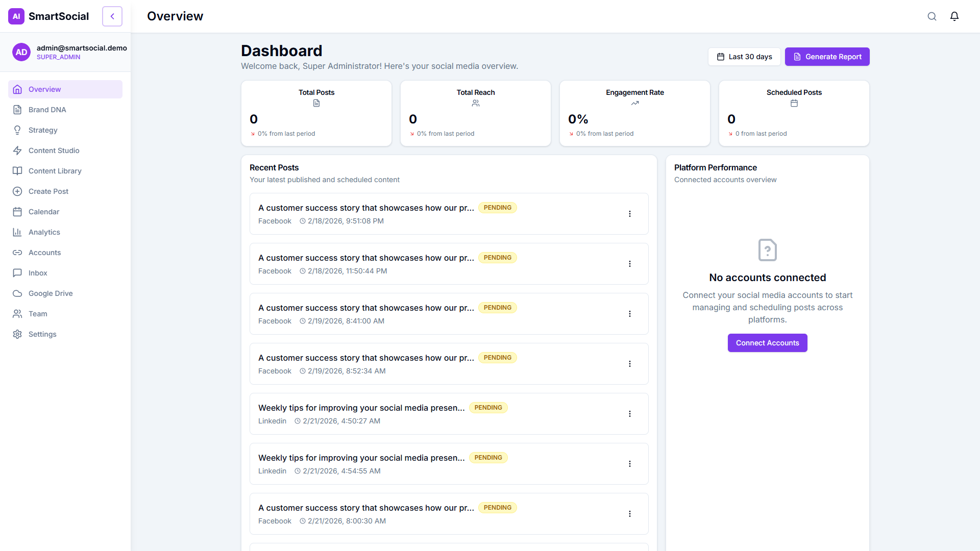
Task: Click the Content Studio lightning icon
Action: pos(17,151)
